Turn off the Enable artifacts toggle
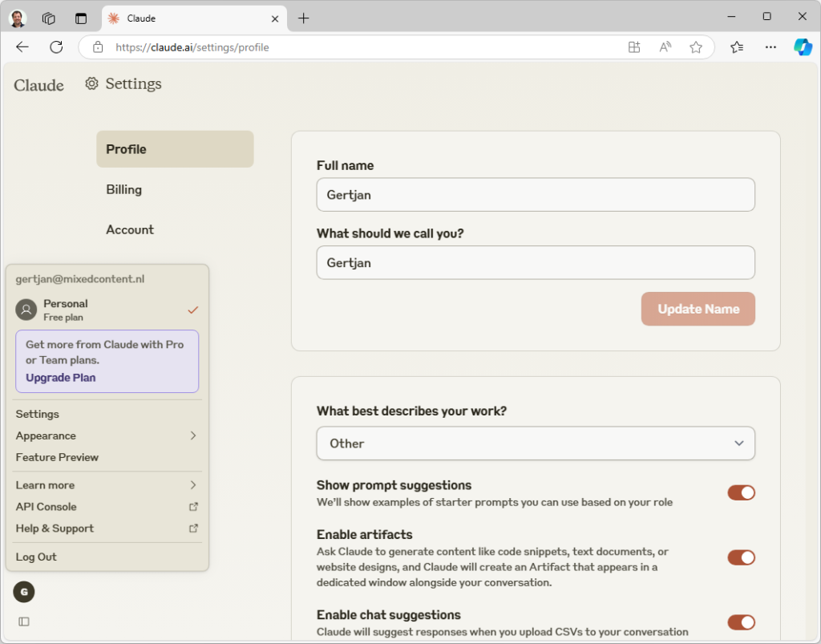 (x=741, y=557)
